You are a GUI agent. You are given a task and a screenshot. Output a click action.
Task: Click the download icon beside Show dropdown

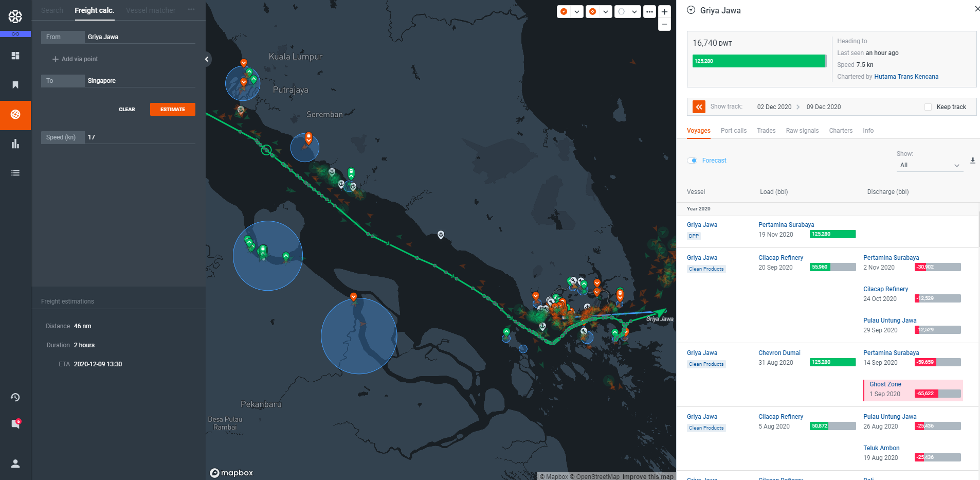click(x=972, y=161)
